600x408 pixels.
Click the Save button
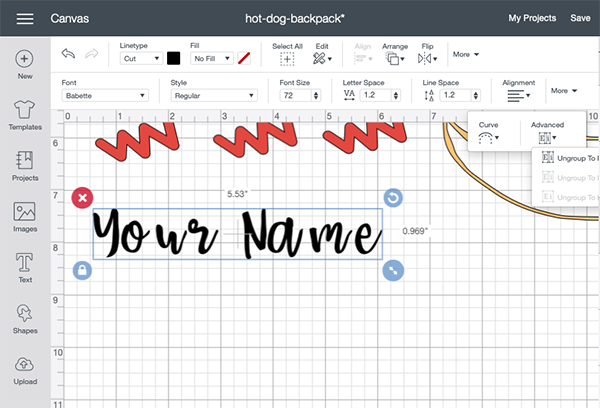580,18
